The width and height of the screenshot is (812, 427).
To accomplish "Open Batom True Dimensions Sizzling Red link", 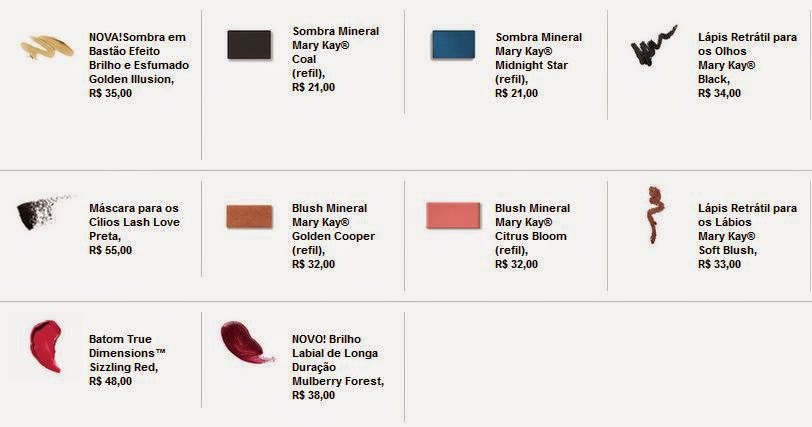I will coord(127,360).
